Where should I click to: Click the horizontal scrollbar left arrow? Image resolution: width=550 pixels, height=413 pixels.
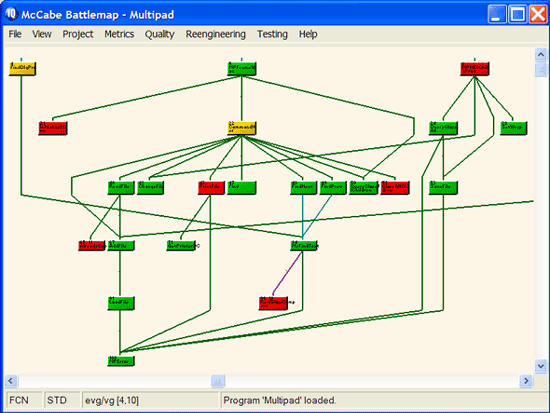click(x=11, y=381)
